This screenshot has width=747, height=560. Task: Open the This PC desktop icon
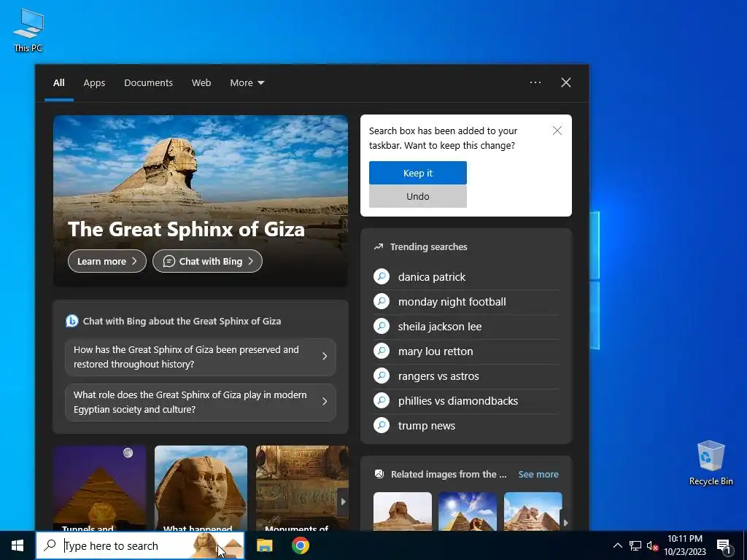(x=28, y=29)
